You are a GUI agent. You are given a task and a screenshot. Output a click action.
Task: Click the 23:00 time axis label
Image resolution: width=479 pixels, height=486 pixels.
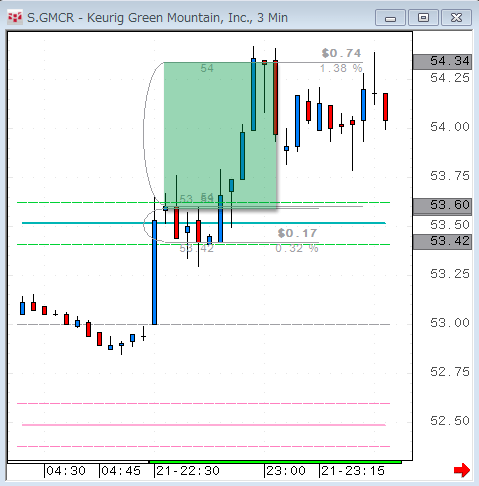(286, 471)
